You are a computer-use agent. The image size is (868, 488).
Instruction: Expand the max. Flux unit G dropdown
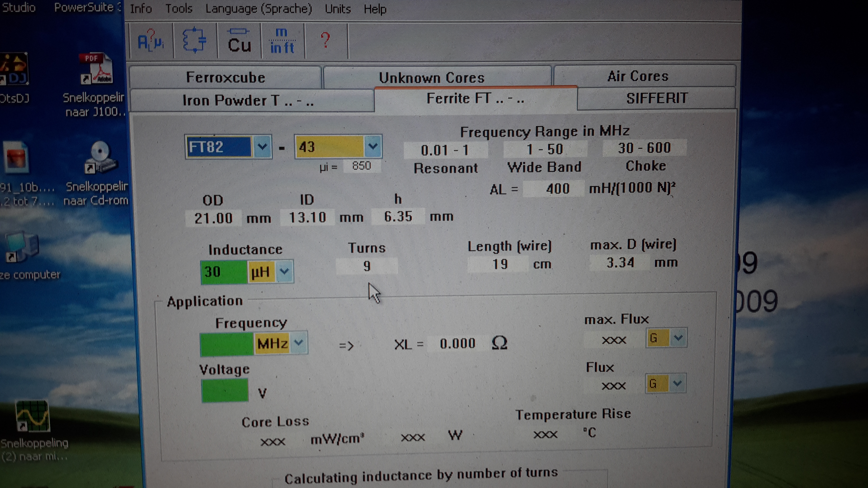(678, 338)
